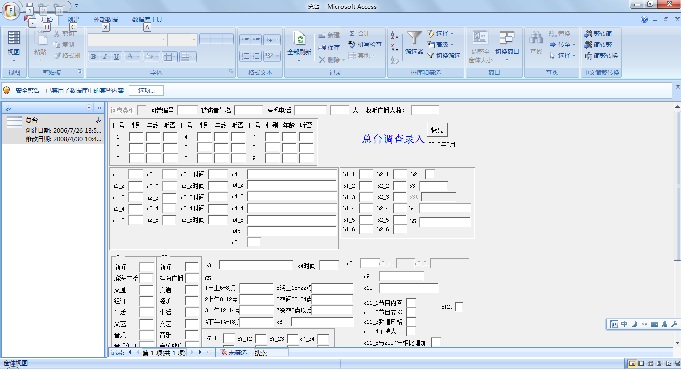Toggle the checkbox at right side of lower form
Image resolution: width=681 pixels, height=370 pixels.
(459, 307)
